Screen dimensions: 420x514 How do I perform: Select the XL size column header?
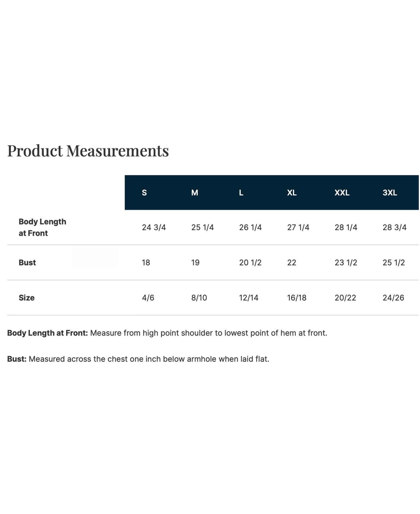(x=292, y=193)
